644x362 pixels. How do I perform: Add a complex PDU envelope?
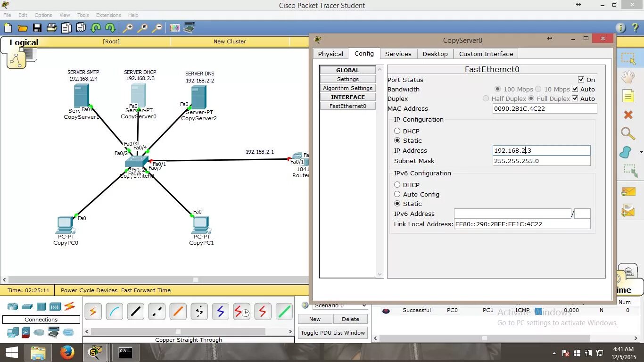[x=628, y=210]
